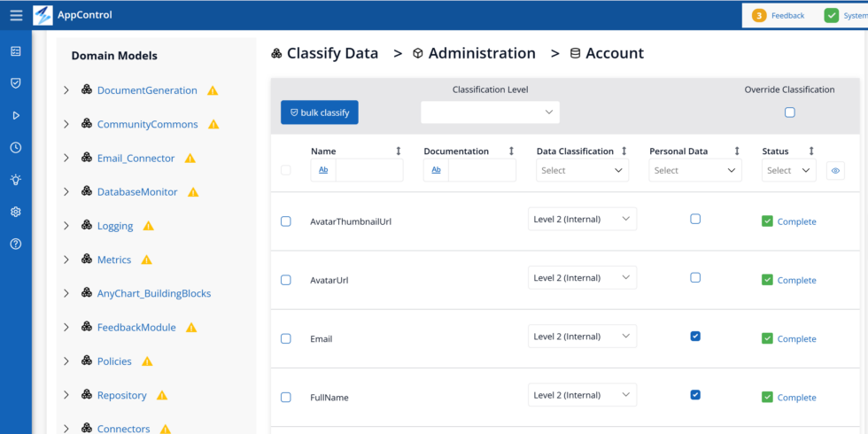Screen dimensions: 868x434
Task: Click the Logging warning triangle icon
Action: [x=149, y=226]
